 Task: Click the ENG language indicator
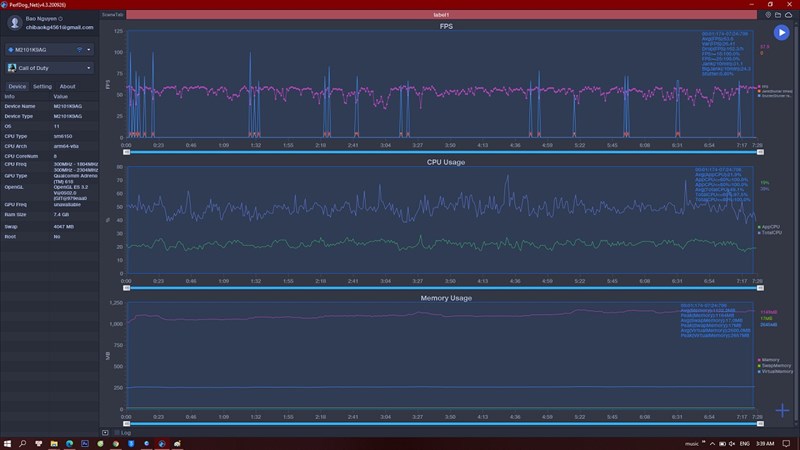pyautogui.click(x=744, y=443)
